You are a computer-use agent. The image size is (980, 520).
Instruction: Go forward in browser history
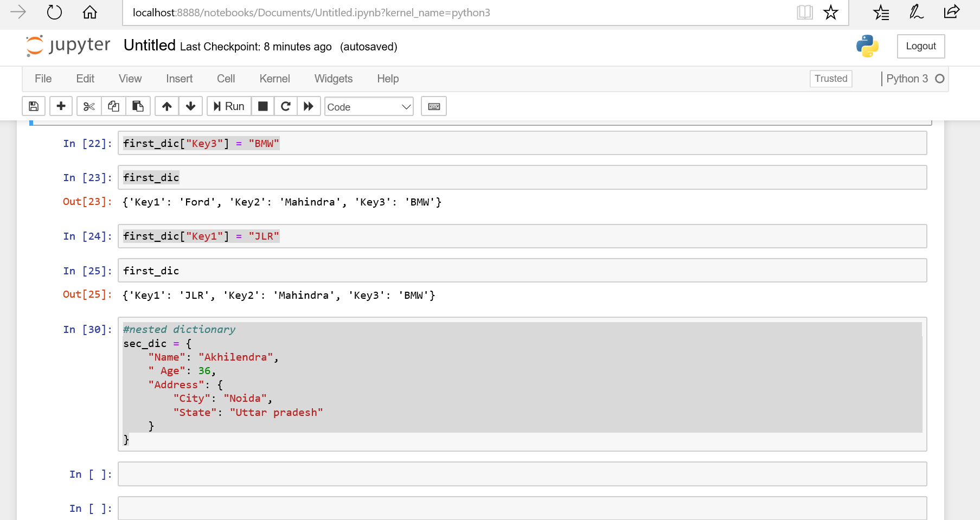point(18,12)
